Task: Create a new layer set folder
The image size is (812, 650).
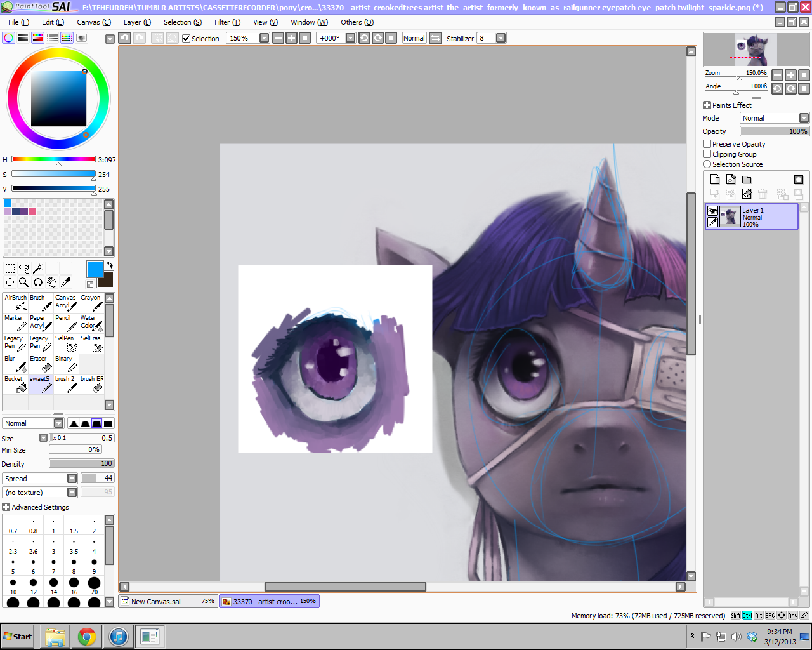Action: tap(747, 180)
